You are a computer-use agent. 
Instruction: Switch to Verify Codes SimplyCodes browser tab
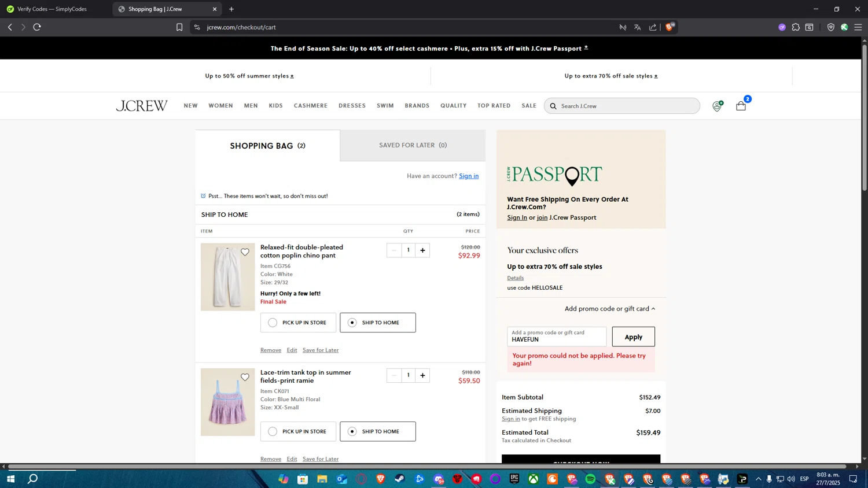pos(55,9)
